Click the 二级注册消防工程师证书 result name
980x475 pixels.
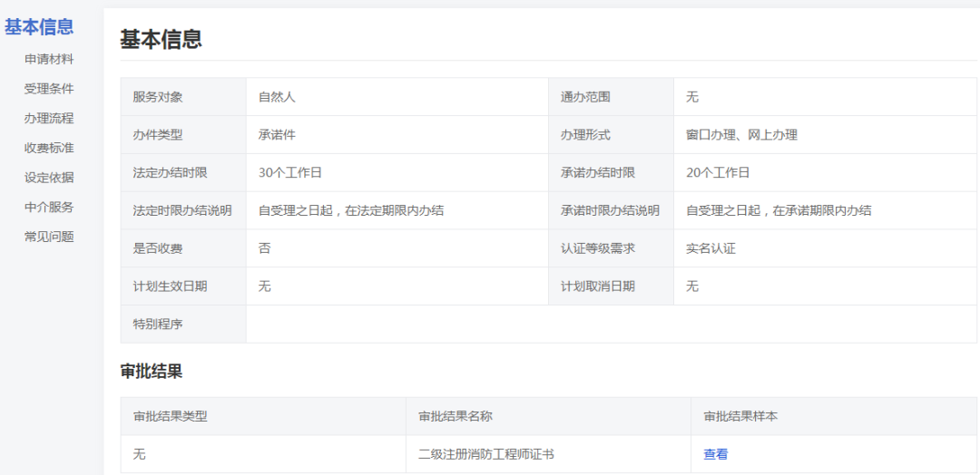pos(485,454)
